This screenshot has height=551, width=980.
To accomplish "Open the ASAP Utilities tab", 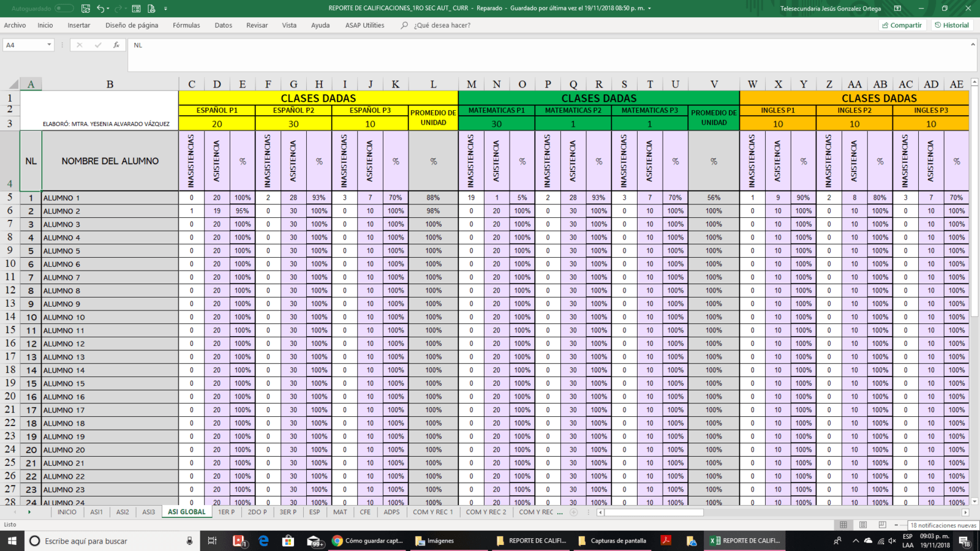I will (364, 25).
